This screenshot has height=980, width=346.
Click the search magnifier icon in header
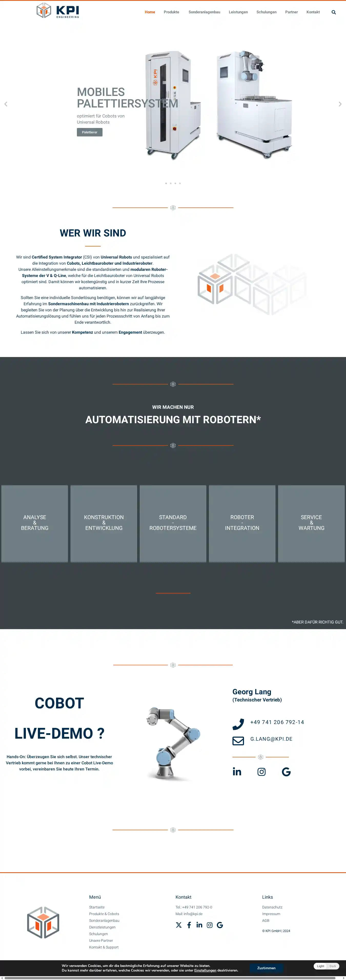333,12
